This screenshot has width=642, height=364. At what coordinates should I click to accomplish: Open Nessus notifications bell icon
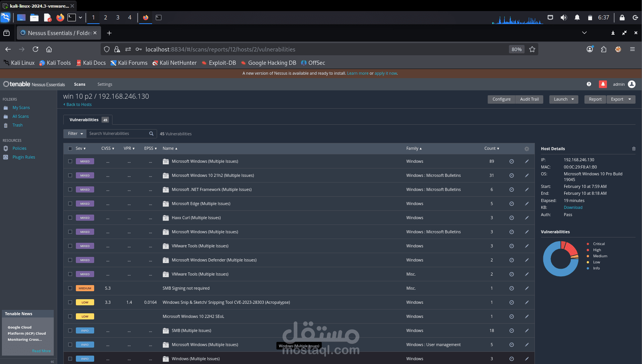point(603,84)
